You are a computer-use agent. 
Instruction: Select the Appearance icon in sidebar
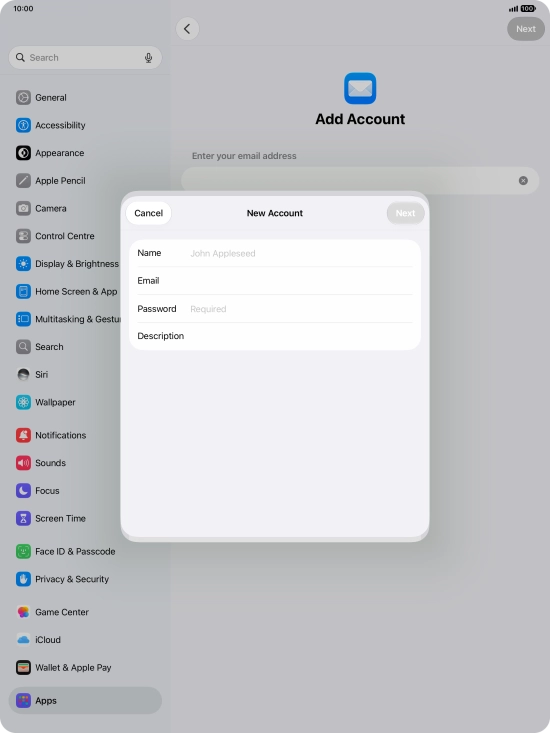click(x=23, y=153)
